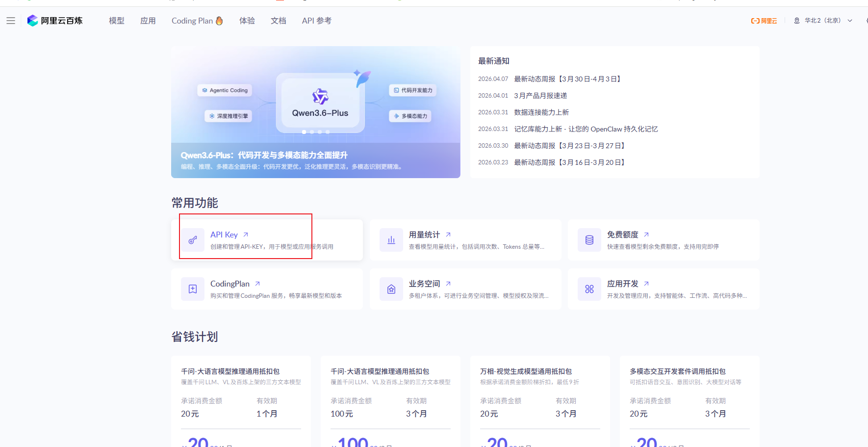Select the first carousel dot
Screen dimensions: 868x447
304,132
